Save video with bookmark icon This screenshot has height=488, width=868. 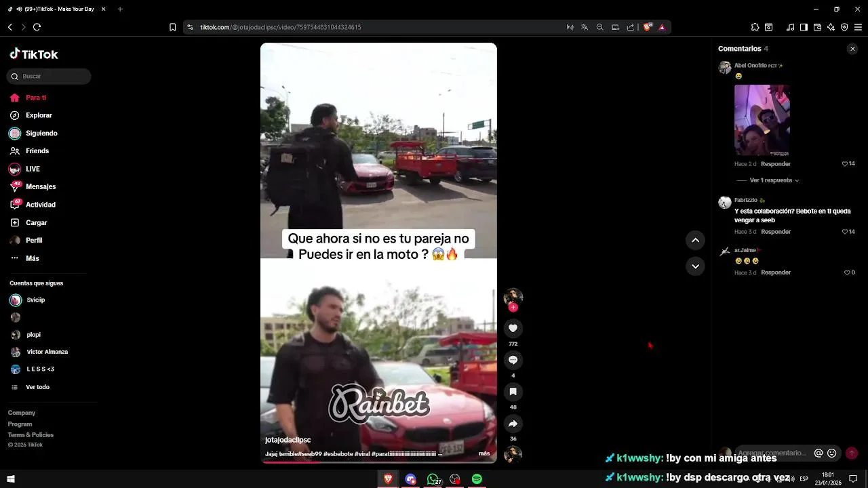click(x=513, y=392)
